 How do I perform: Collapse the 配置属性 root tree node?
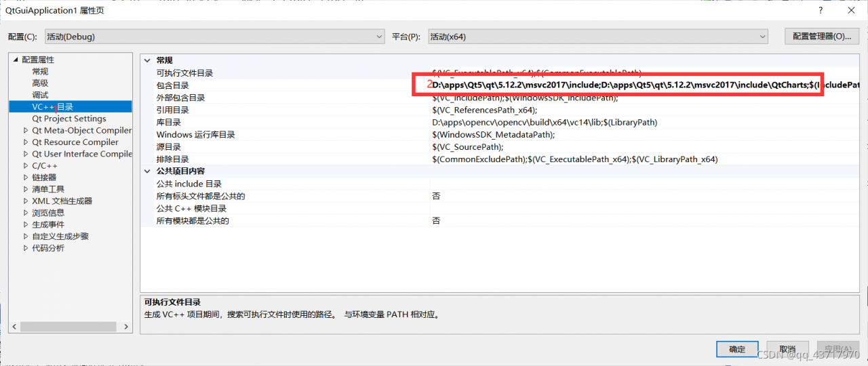15,60
